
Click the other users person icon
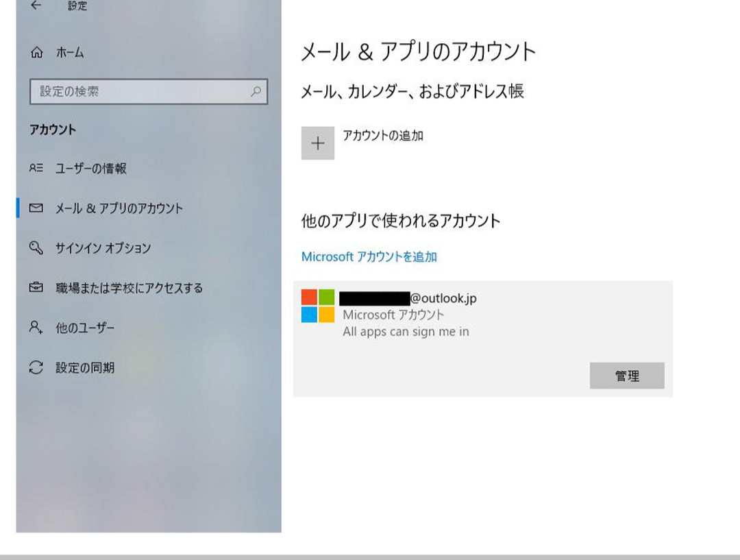pyautogui.click(x=36, y=327)
